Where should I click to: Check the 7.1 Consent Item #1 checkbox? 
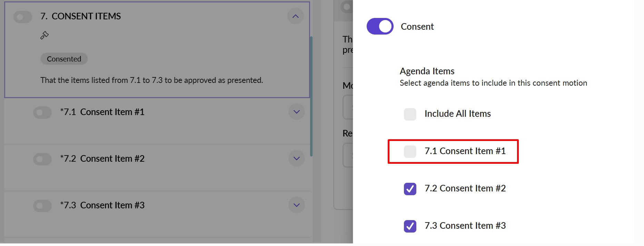pyautogui.click(x=410, y=151)
